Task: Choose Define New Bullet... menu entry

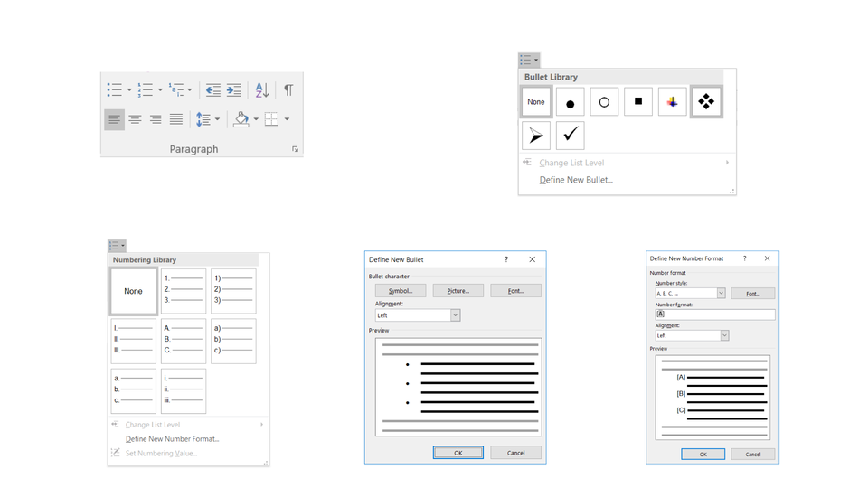Action: pyautogui.click(x=576, y=180)
